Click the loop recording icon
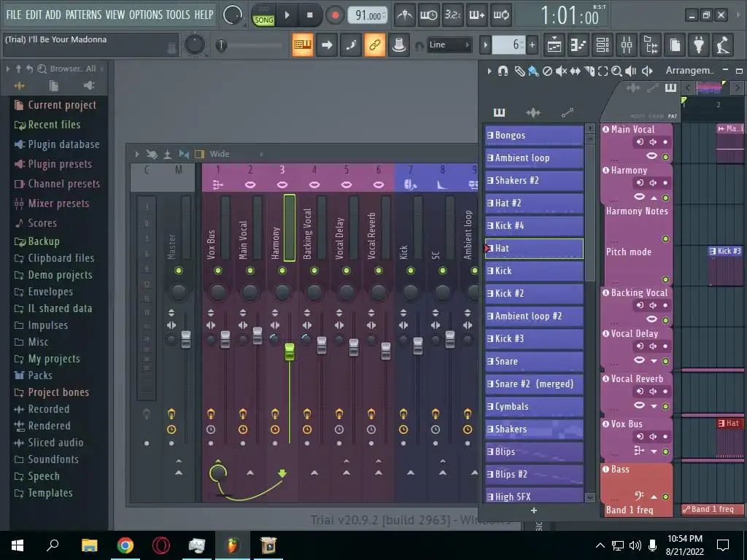747x560 pixels. (501, 15)
